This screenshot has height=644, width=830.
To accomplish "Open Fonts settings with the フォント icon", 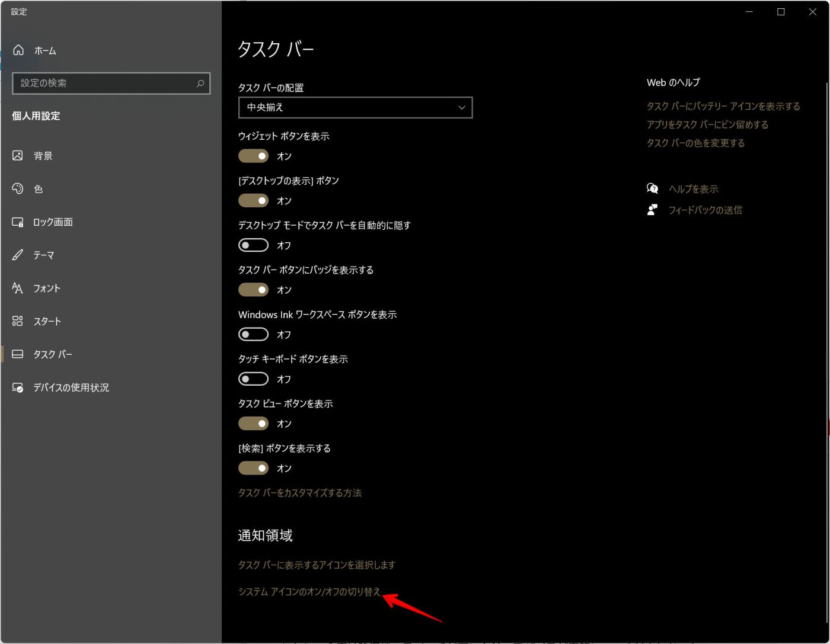I will [18, 289].
